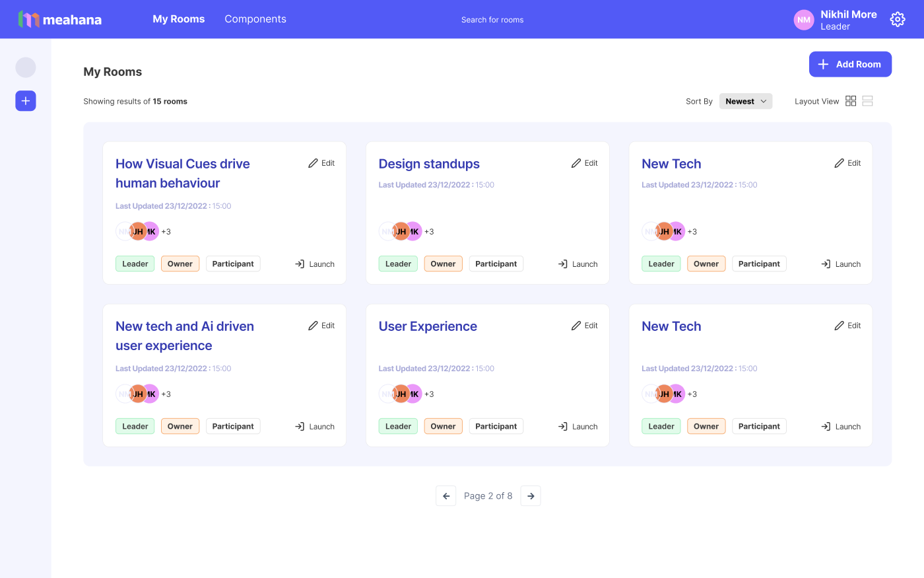Click Participant tag on New tech and Ai card
Viewport: 924px width, 578px height.
click(233, 426)
